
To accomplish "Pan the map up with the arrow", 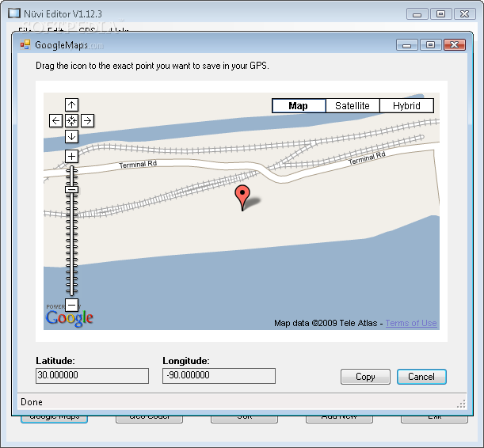I will [71, 104].
